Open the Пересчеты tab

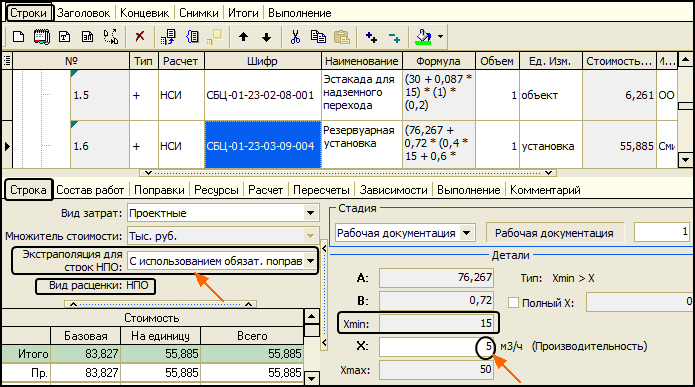[x=321, y=190]
